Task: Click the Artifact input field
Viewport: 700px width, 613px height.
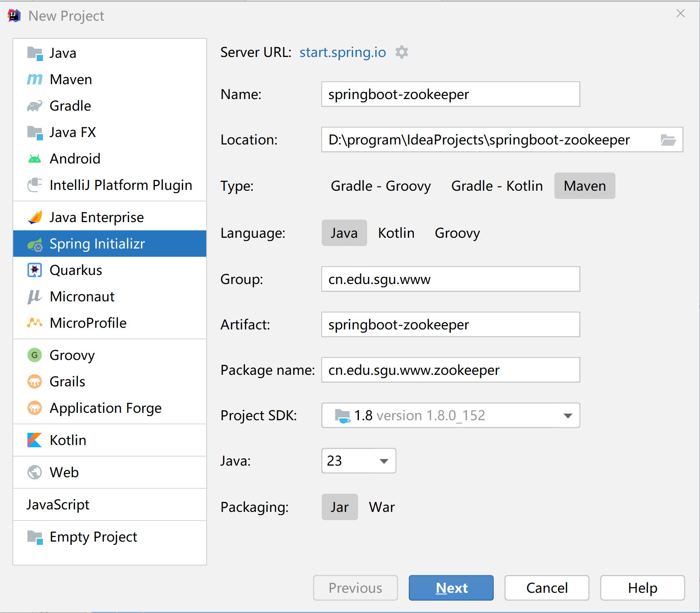Action: click(x=450, y=324)
